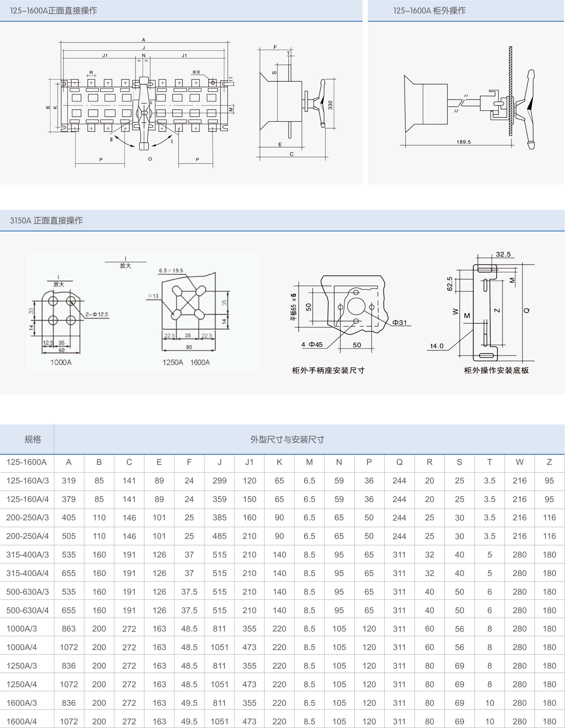Viewport: 565px width, 728px height.
Task: Select row label '200-250A/3'
Action: point(27,518)
